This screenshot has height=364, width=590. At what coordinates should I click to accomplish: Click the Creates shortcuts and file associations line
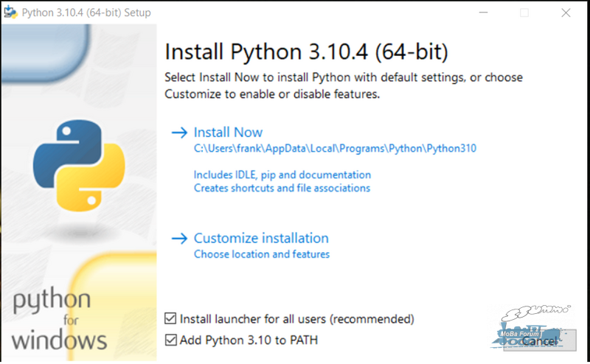(282, 188)
